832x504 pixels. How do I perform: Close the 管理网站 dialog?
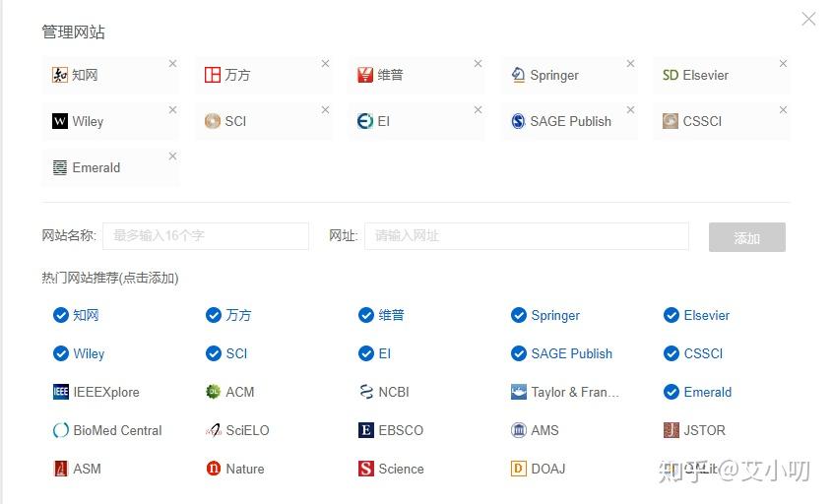(808, 19)
